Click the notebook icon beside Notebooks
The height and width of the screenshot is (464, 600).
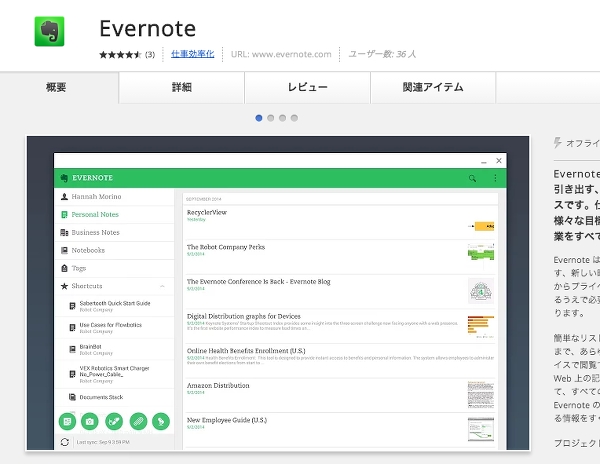(x=64, y=251)
